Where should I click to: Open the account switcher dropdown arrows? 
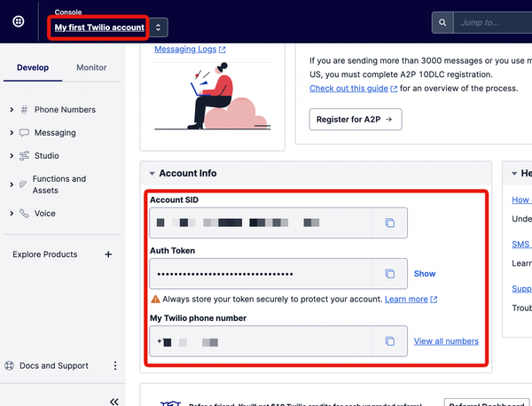[158, 27]
